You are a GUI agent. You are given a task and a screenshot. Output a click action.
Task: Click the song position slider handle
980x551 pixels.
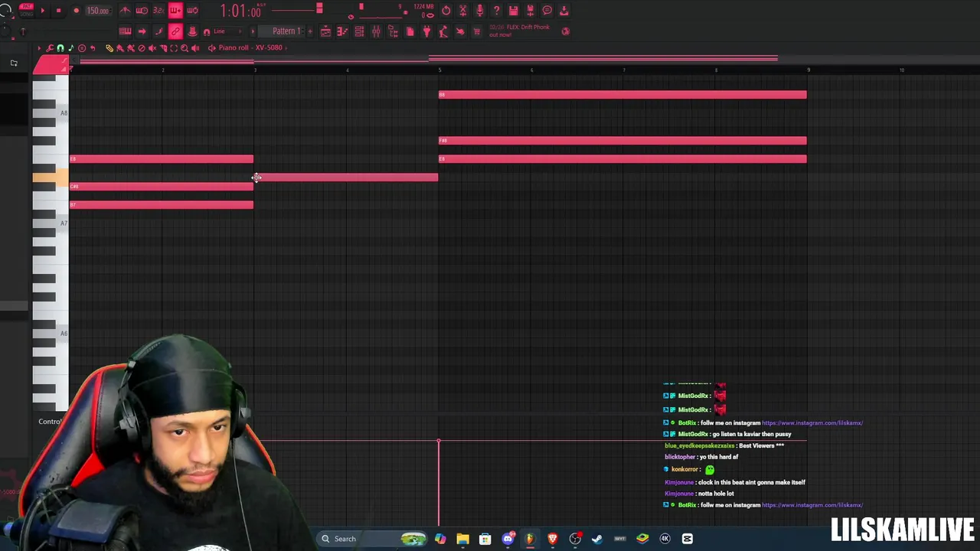319,9
